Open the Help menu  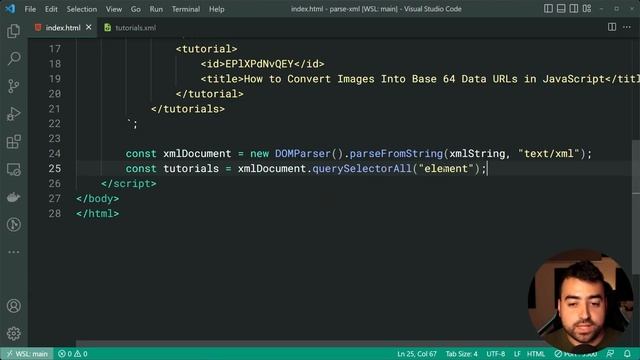[x=217, y=9]
